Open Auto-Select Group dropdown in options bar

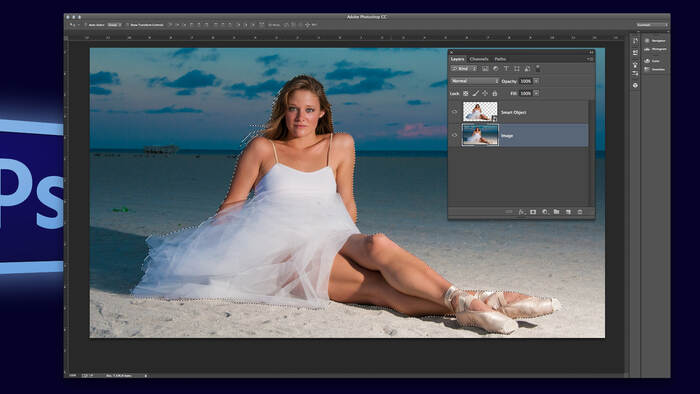click(114, 25)
